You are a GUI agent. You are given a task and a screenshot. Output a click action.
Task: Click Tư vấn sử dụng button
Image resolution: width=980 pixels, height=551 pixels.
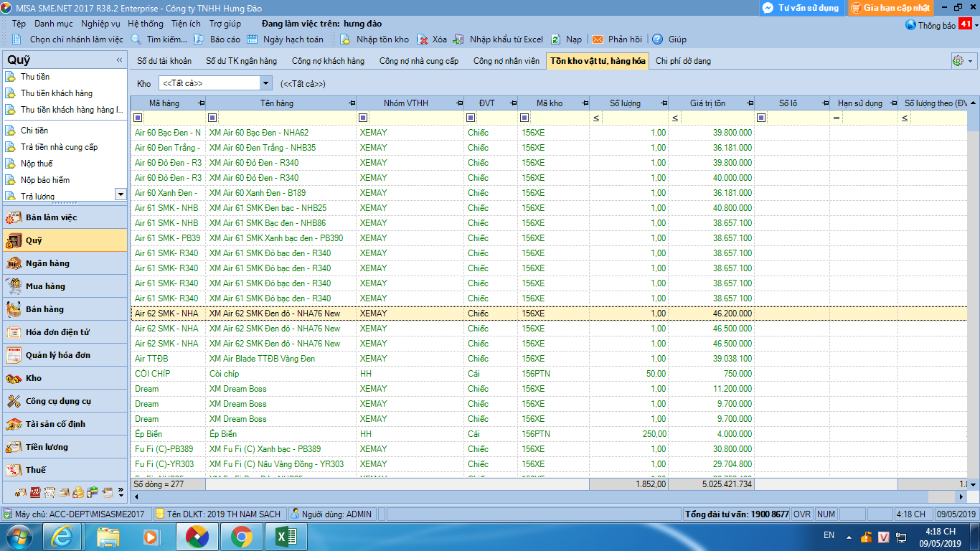pyautogui.click(x=801, y=8)
